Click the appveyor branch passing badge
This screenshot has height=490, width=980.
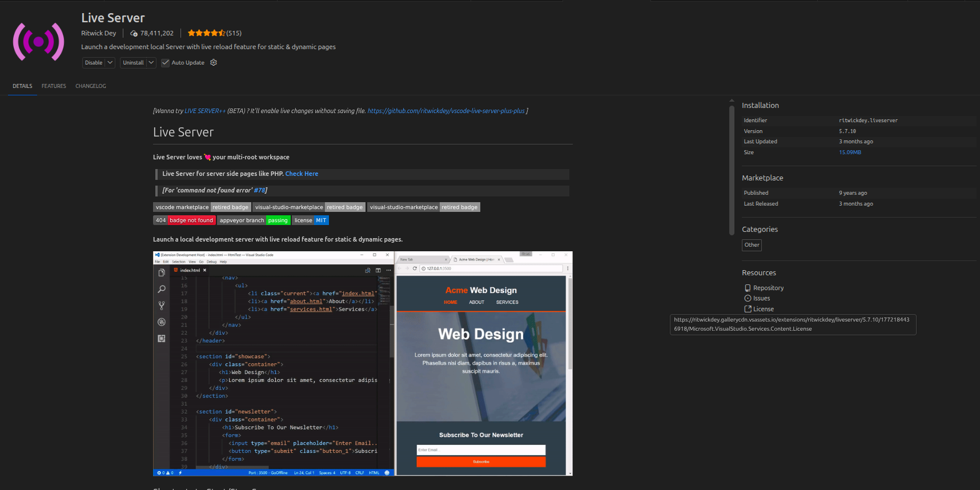(x=254, y=220)
